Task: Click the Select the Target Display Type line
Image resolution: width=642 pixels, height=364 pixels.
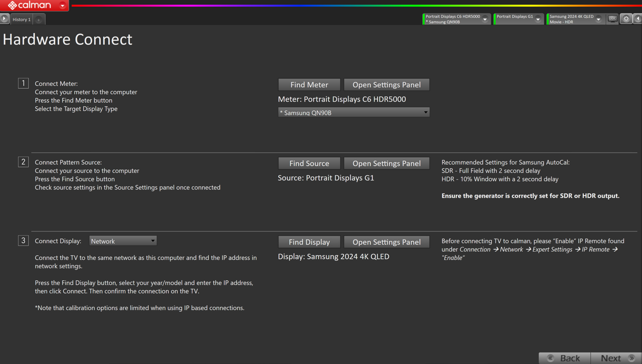Action: coord(76,109)
